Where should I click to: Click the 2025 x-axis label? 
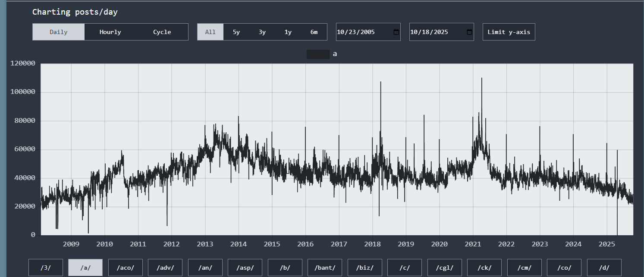pyautogui.click(x=606, y=244)
